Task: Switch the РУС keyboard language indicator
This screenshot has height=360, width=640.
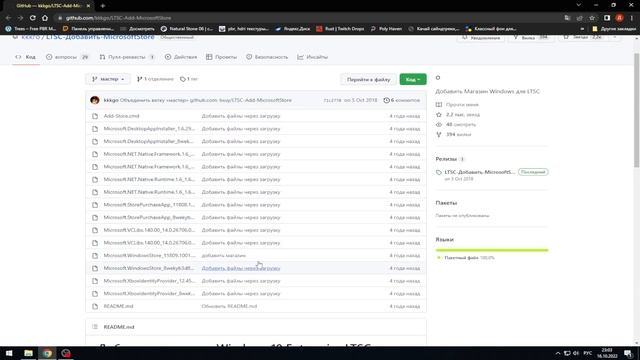Action: coord(588,353)
